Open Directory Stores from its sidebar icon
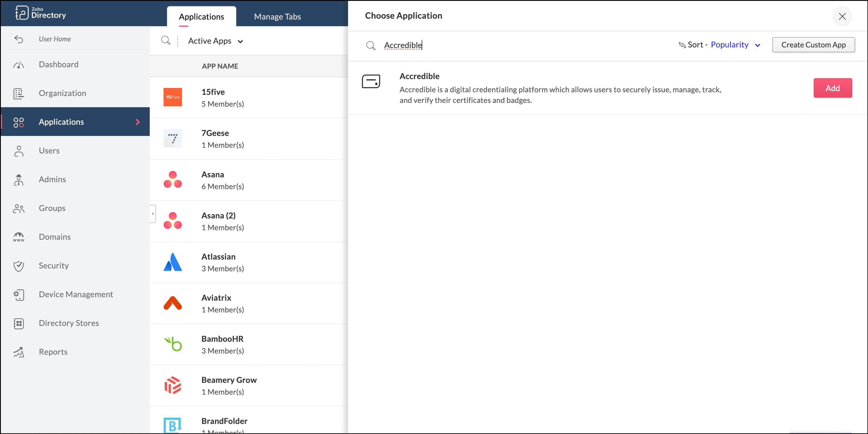This screenshot has height=434, width=868. (x=18, y=323)
